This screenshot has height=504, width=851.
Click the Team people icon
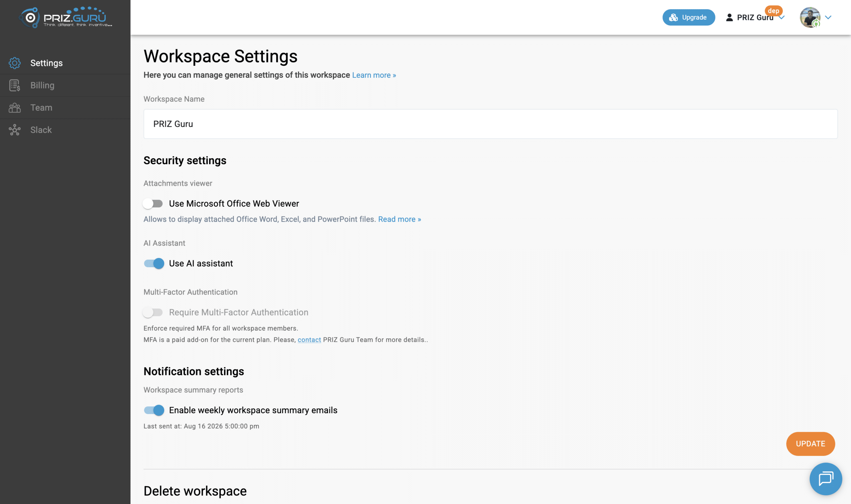[x=15, y=108]
